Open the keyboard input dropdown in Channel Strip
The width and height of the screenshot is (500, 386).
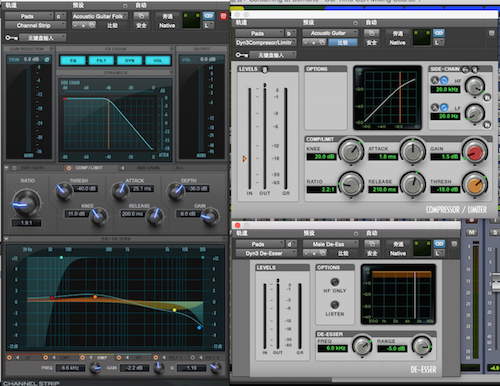pos(42,38)
